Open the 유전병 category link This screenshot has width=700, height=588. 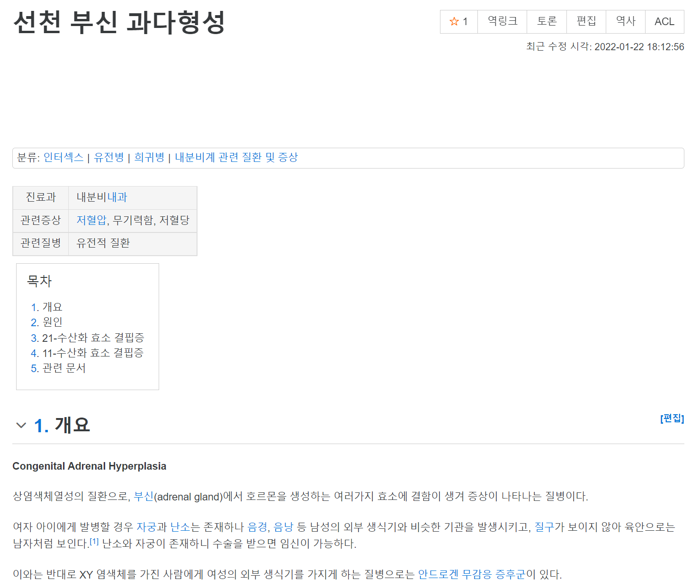coord(109,158)
